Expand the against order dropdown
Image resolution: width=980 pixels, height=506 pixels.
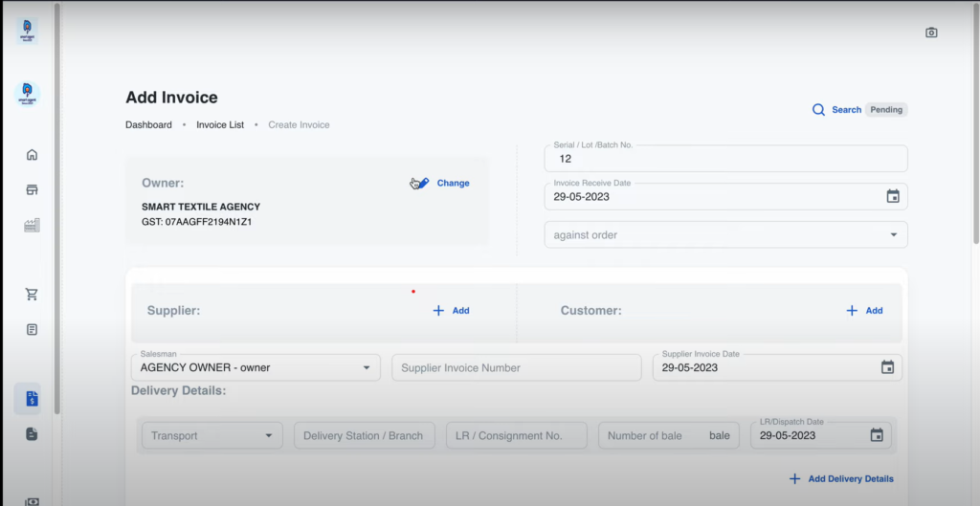click(x=725, y=235)
